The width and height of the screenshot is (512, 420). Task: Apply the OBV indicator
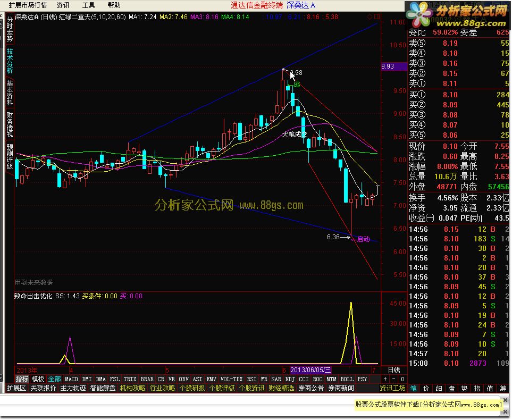pos(184,379)
